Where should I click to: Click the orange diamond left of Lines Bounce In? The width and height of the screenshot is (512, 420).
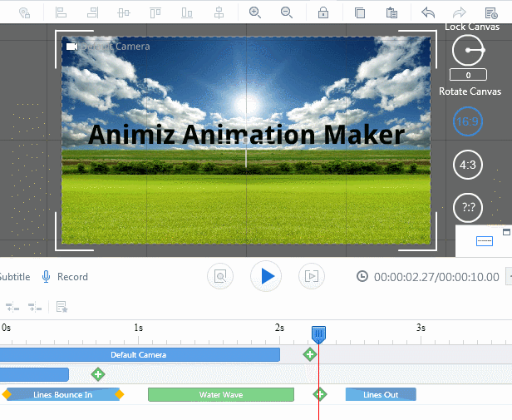tap(6, 394)
